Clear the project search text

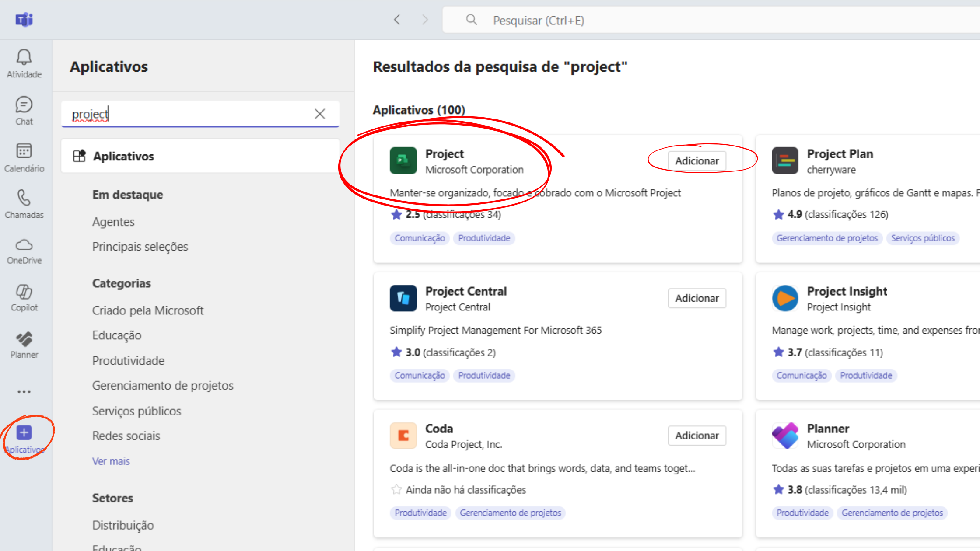point(320,114)
